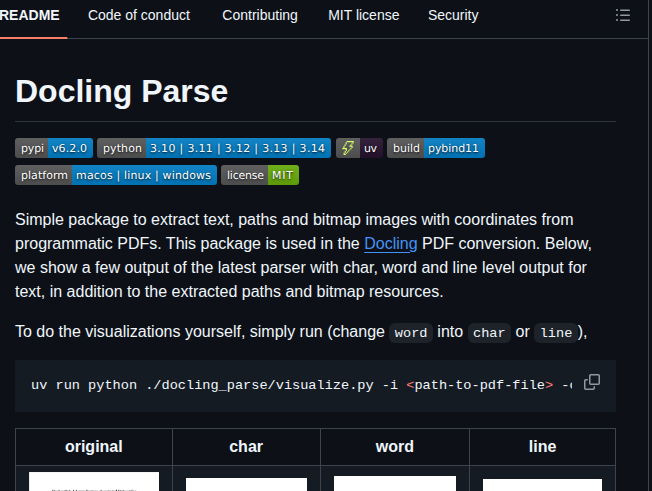Open the original column PDF thumbnail
652x491 pixels.
(x=94, y=481)
